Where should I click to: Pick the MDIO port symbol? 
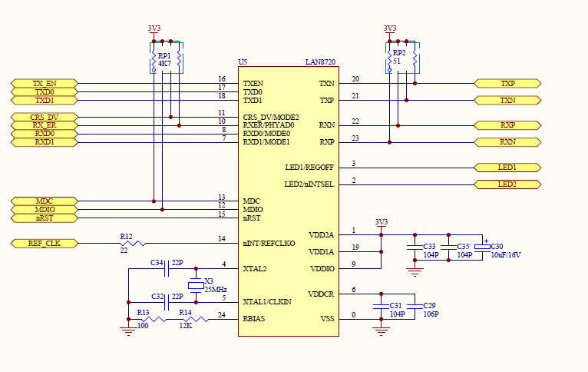pyautogui.click(x=45, y=210)
